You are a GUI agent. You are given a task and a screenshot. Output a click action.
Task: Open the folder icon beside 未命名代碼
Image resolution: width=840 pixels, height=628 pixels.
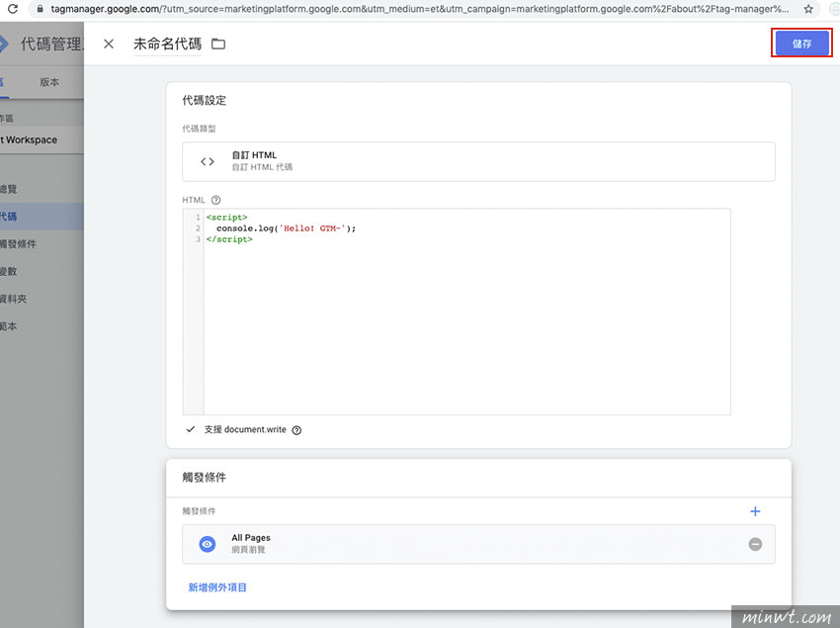[x=218, y=44]
